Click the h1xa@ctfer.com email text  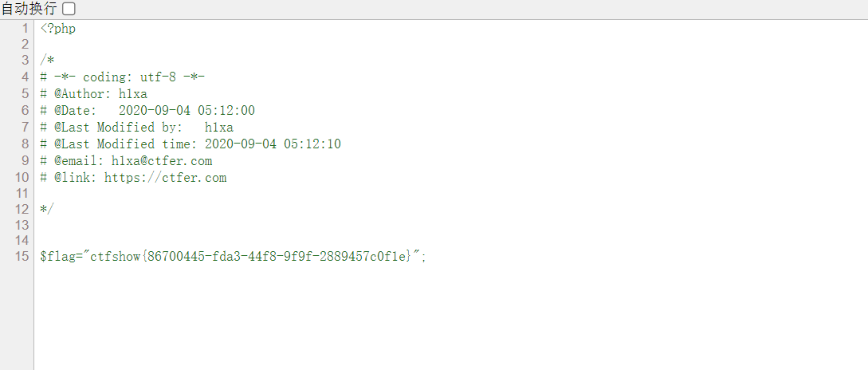162,161
